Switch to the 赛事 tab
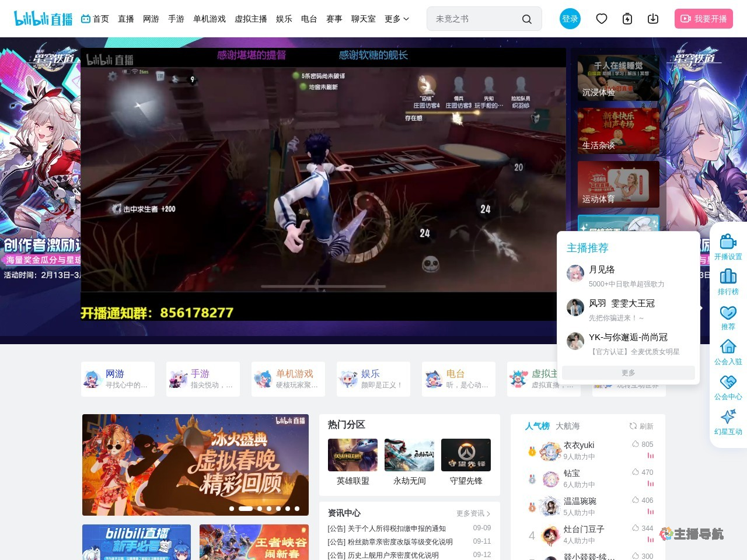Screen dimensions: 747x560 [334, 19]
